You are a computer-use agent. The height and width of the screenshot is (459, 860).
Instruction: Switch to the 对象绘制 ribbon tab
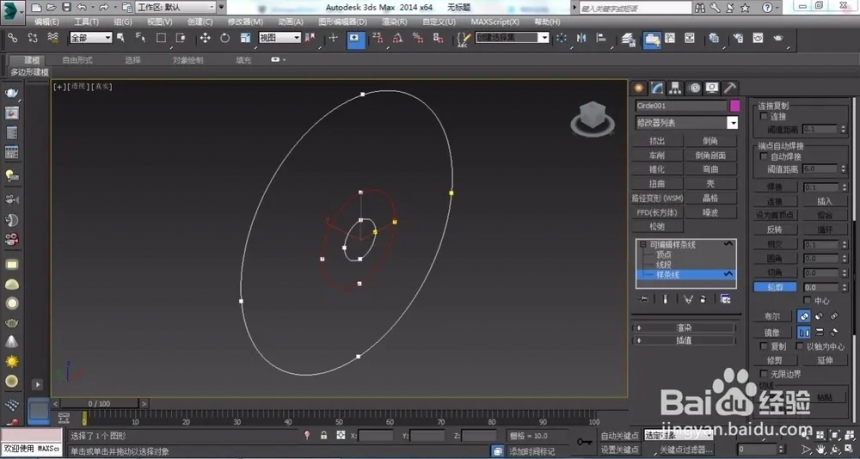coord(188,60)
